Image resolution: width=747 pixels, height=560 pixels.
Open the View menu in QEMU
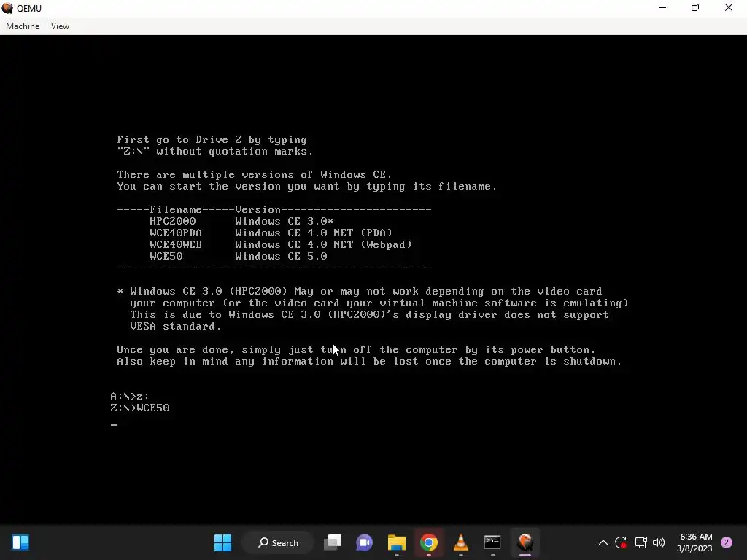[60, 26]
